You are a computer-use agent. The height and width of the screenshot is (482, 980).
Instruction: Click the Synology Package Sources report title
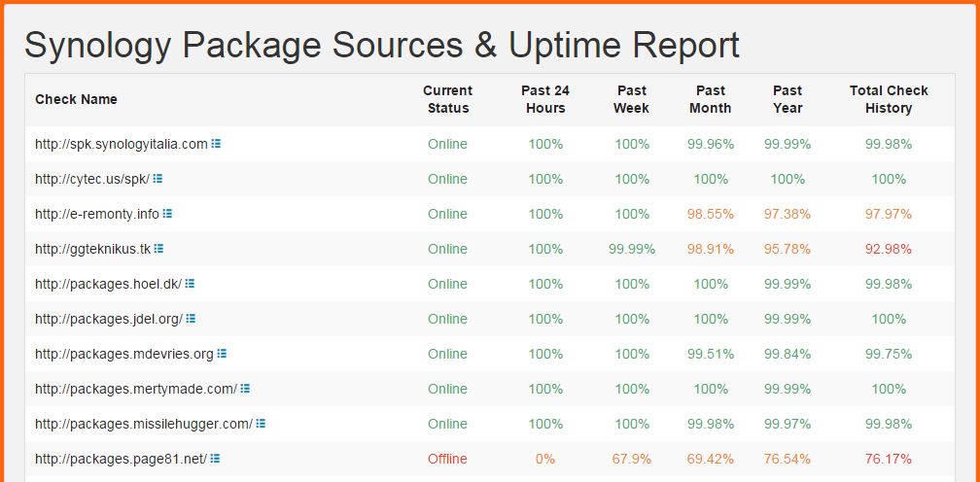[x=382, y=45]
